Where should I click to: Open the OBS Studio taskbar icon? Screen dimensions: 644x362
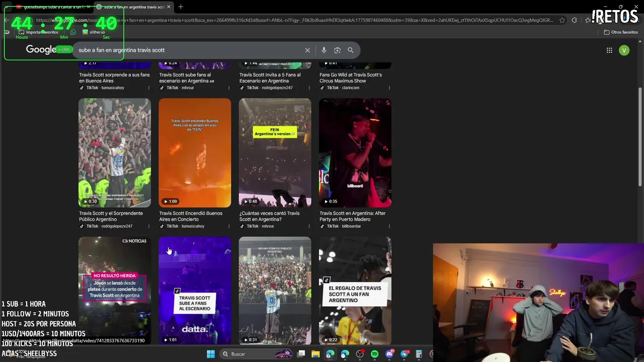point(360,354)
